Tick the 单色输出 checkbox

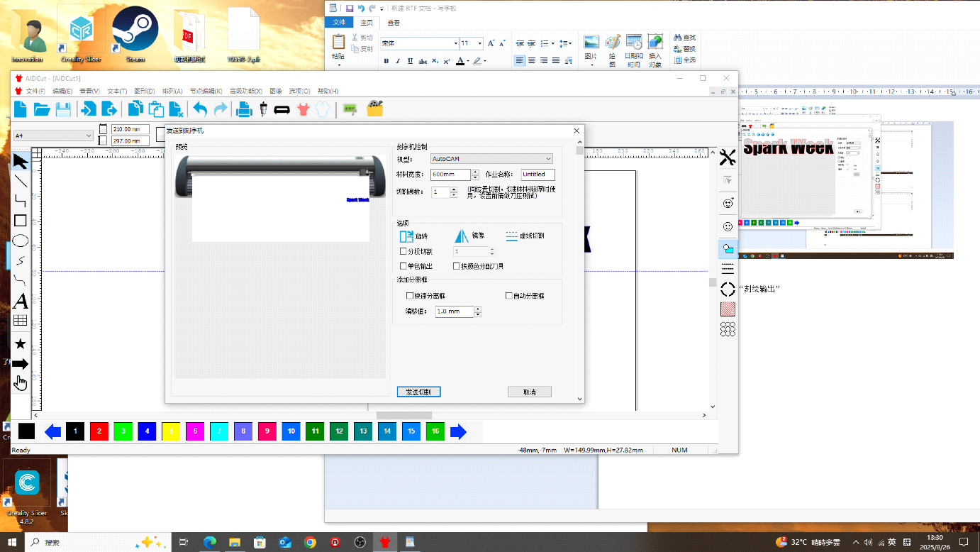click(x=403, y=266)
